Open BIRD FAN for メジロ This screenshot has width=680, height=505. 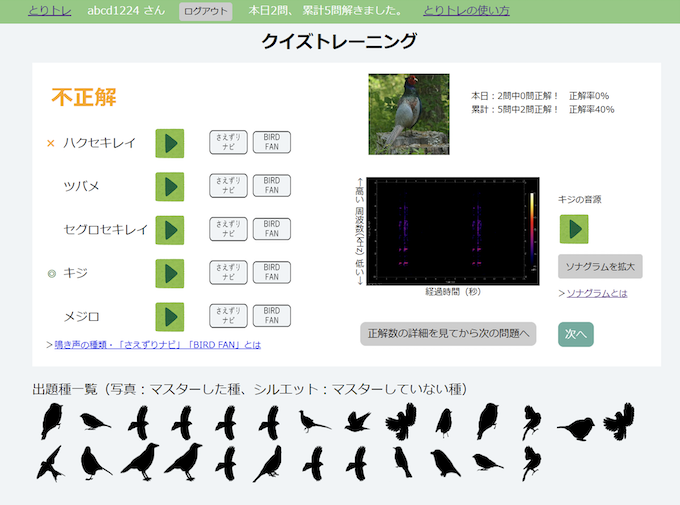tap(271, 316)
